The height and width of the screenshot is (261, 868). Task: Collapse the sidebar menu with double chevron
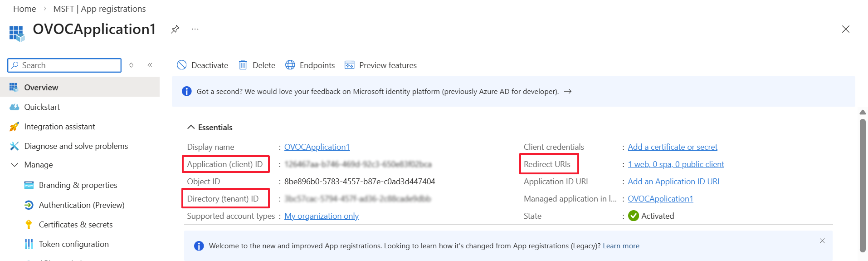150,65
